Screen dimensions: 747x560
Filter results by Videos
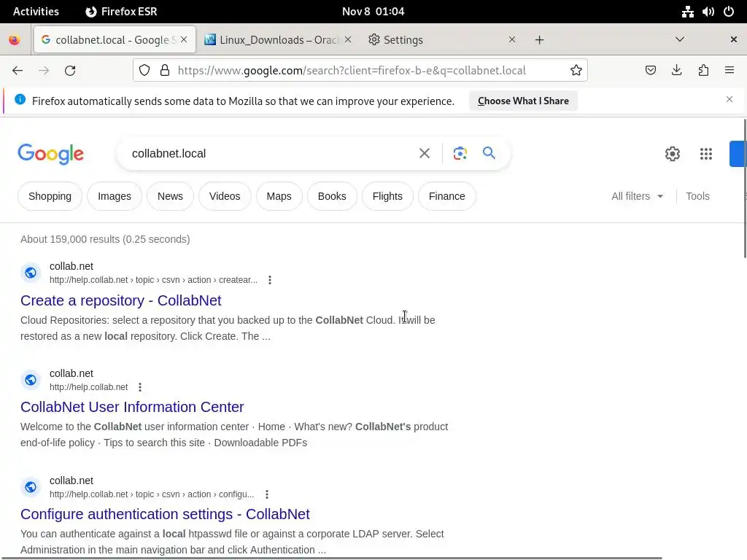[x=225, y=196]
